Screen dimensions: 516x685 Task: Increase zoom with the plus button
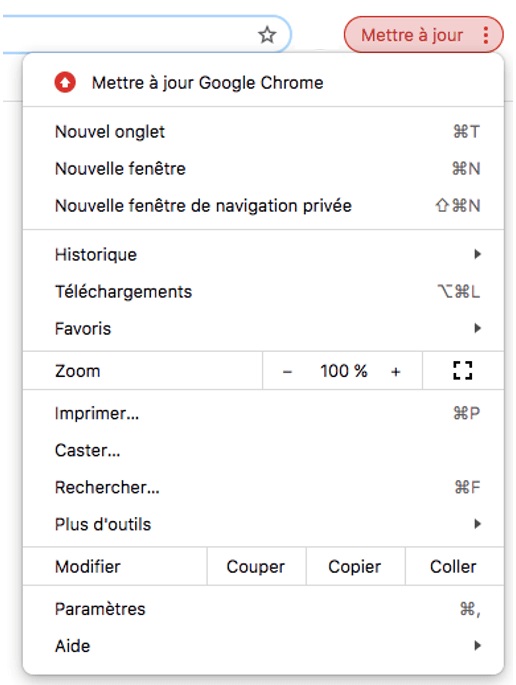396,372
